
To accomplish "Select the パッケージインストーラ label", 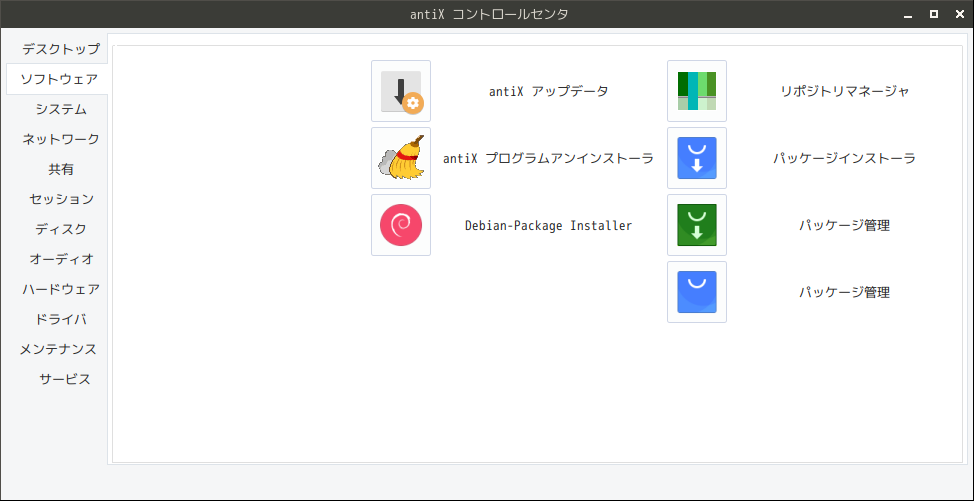I will [x=844, y=158].
